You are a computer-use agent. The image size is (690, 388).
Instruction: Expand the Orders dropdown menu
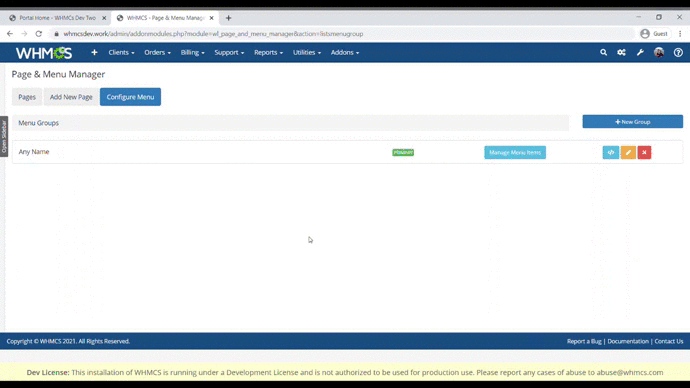157,52
